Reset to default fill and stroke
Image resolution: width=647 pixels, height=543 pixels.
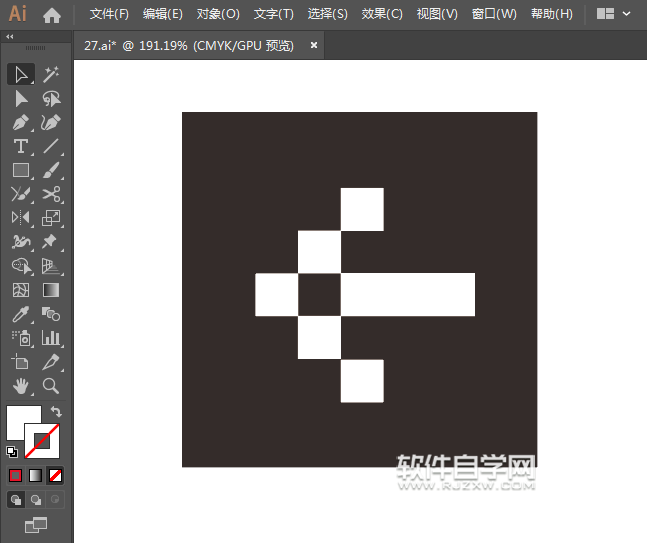(12, 452)
